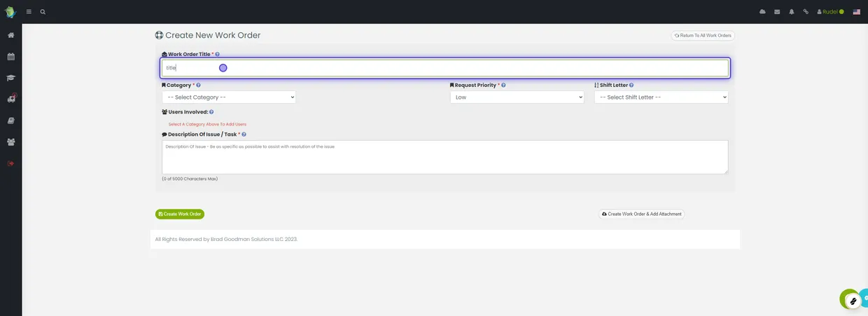
Task: Click Create Work Order & Add Attachment button
Action: click(642, 214)
